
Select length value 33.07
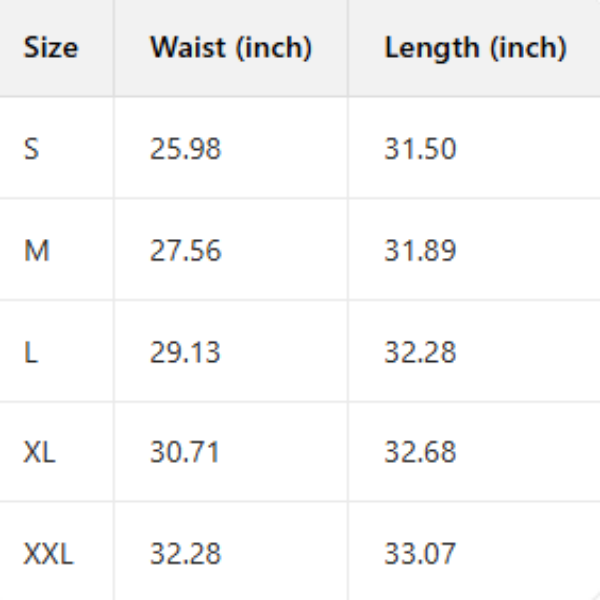coord(420,553)
